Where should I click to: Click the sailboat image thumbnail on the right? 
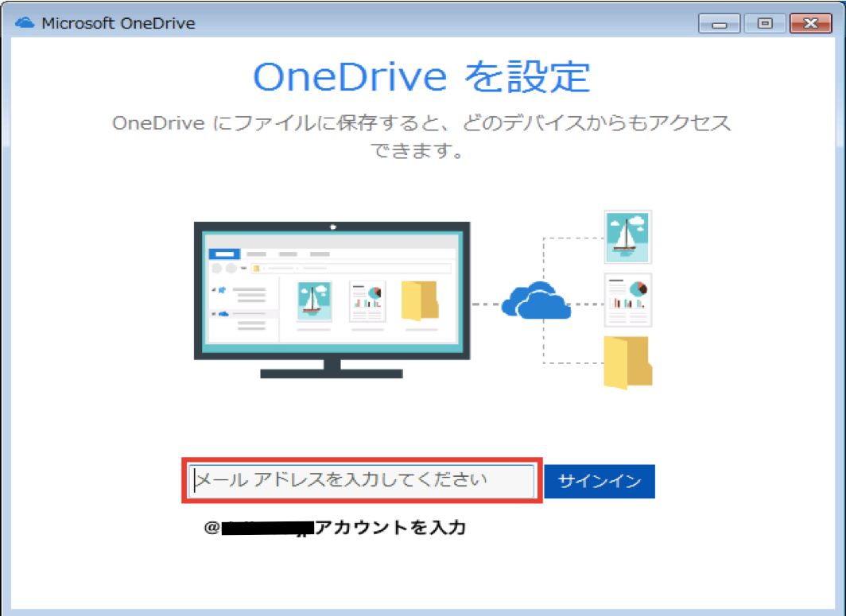click(627, 238)
